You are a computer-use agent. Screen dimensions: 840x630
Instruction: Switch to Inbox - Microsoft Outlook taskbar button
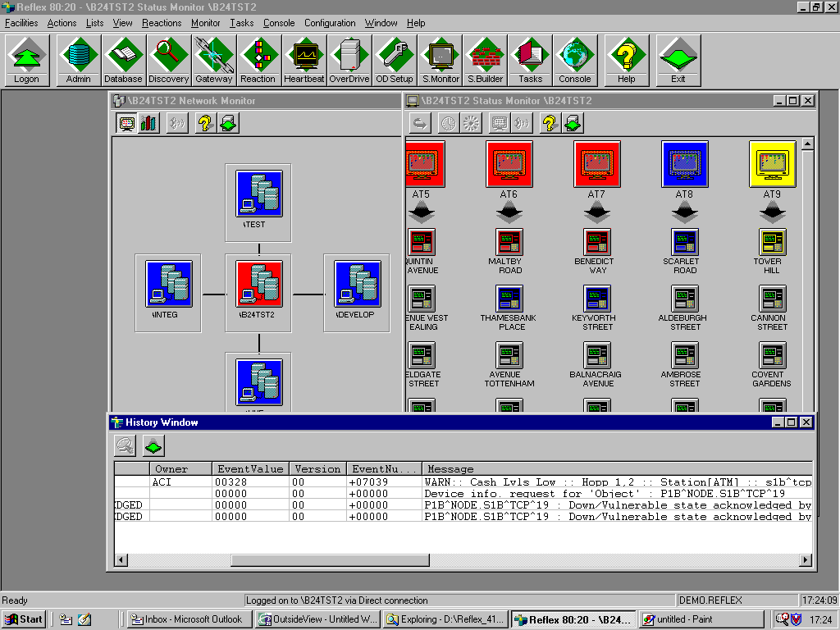(x=188, y=619)
